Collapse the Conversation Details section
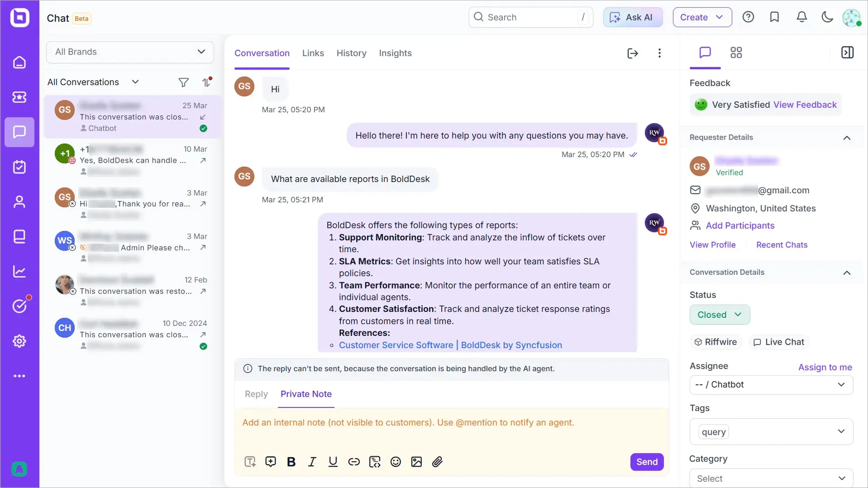The height and width of the screenshot is (488, 868). point(847,273)
